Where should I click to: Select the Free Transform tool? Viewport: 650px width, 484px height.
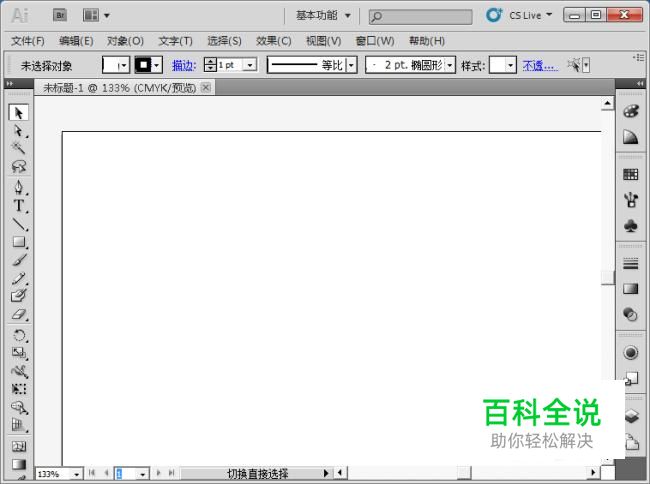coord(19,389)
